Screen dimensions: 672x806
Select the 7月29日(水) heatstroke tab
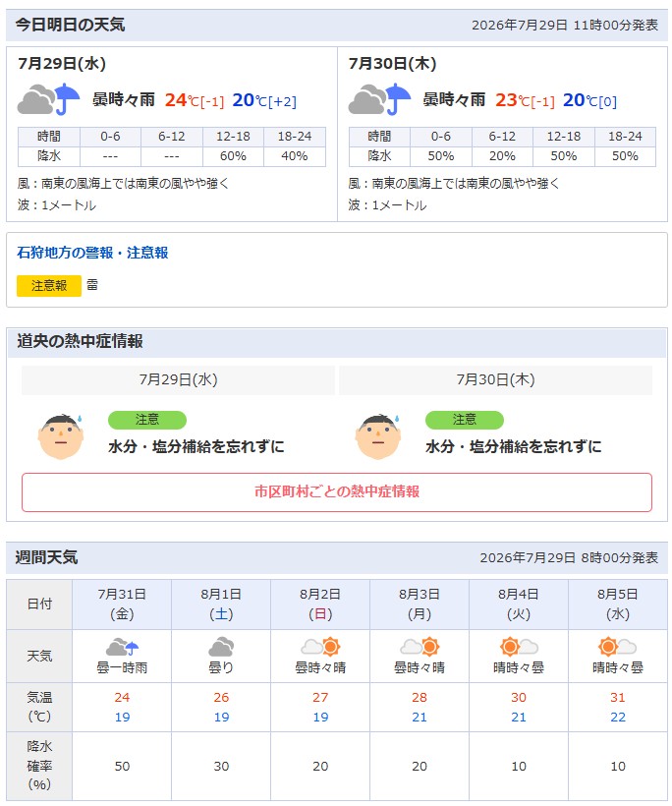tap(178, 379)
